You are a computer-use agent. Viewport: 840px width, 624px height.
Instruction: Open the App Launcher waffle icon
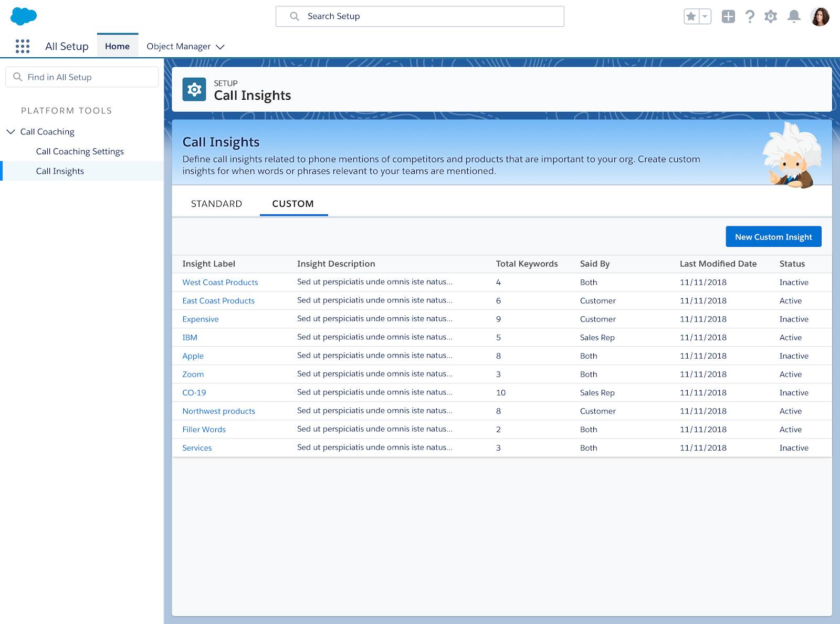point(22,46)
